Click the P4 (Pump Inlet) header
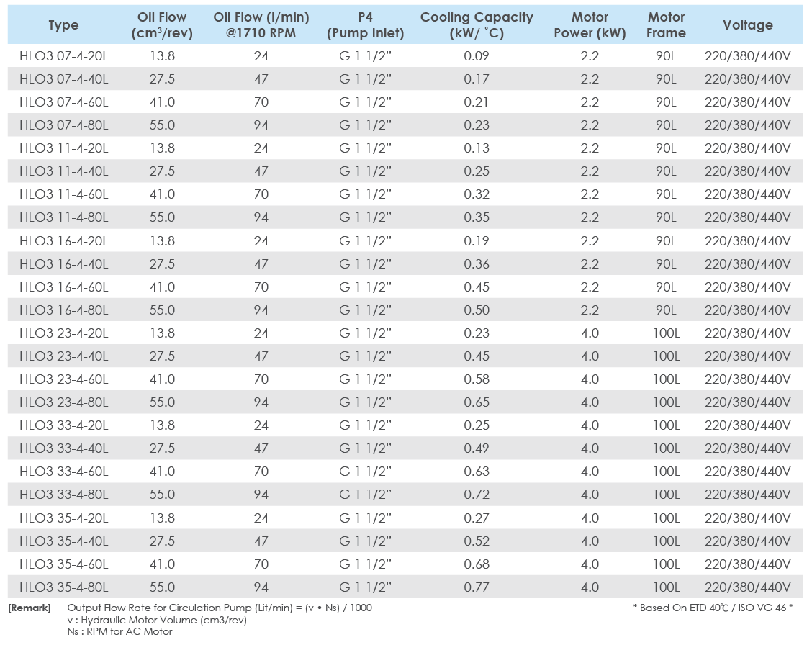The image size is (812, 645). point(365,25)
